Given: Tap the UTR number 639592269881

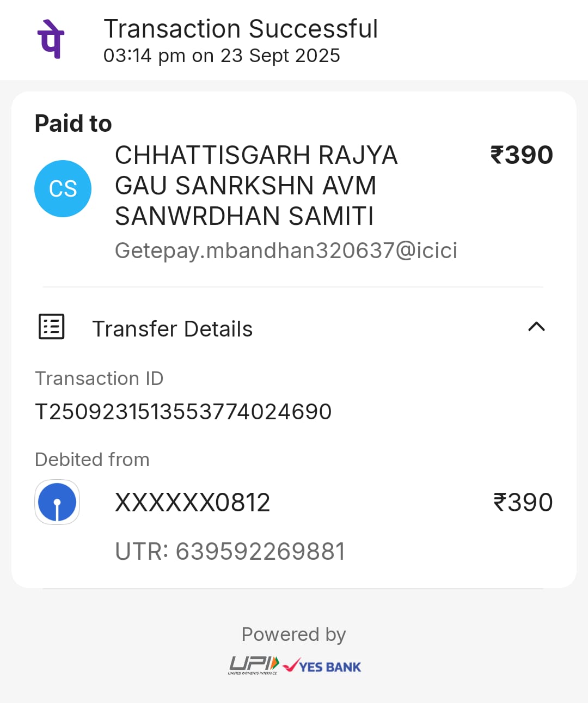Looking at the screenshot, I should click(x=230, y=552).
